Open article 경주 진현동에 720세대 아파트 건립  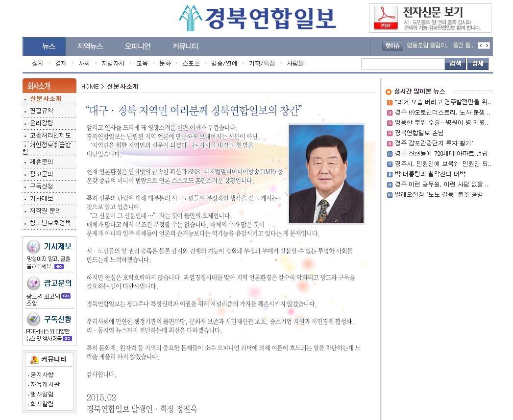pos(441,154)
